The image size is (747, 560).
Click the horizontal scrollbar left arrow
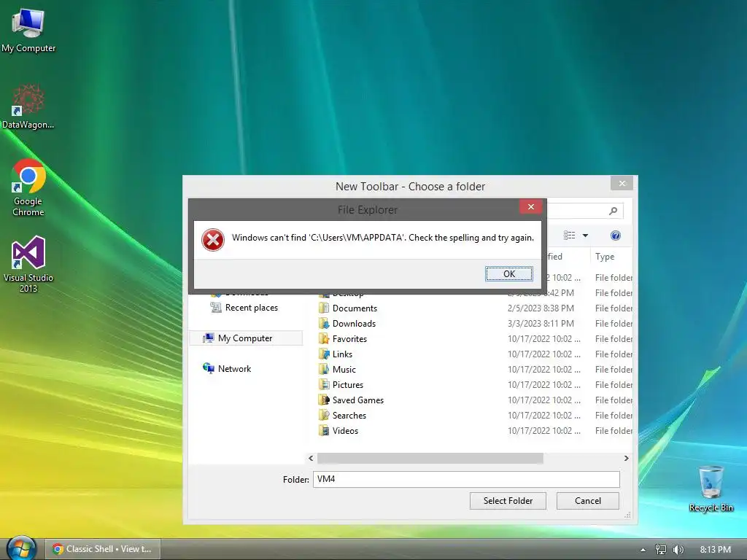[x=311, y=458]
